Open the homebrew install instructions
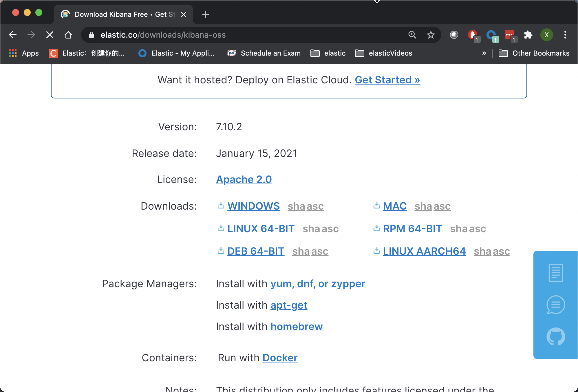This screenshot has height=392, width=578. click(x=296, y=326)
